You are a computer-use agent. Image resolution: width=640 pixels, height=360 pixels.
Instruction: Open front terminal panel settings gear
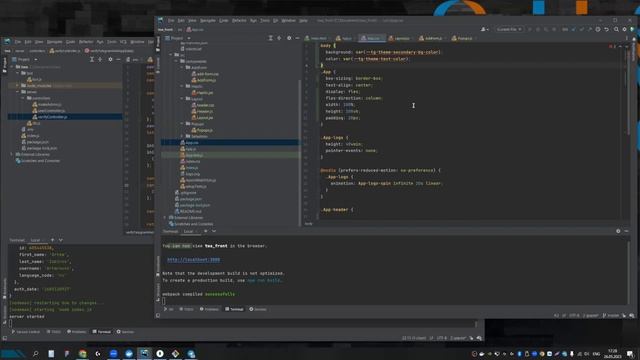click(x=618, y=231)
